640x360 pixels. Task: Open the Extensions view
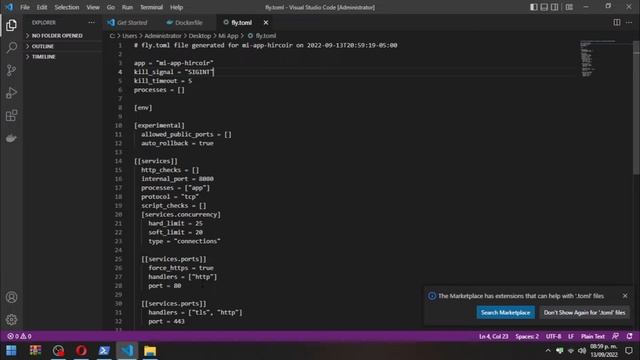(11, 116)
